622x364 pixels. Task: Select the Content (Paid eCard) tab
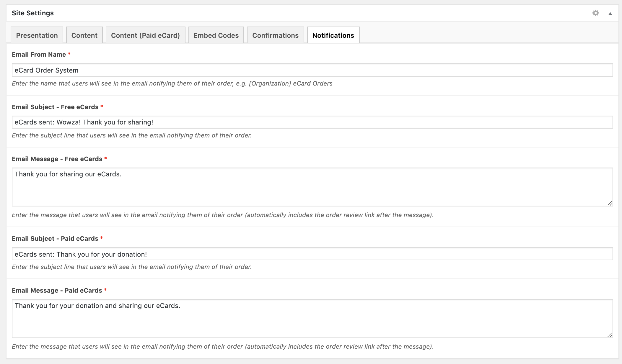[145, 35]
